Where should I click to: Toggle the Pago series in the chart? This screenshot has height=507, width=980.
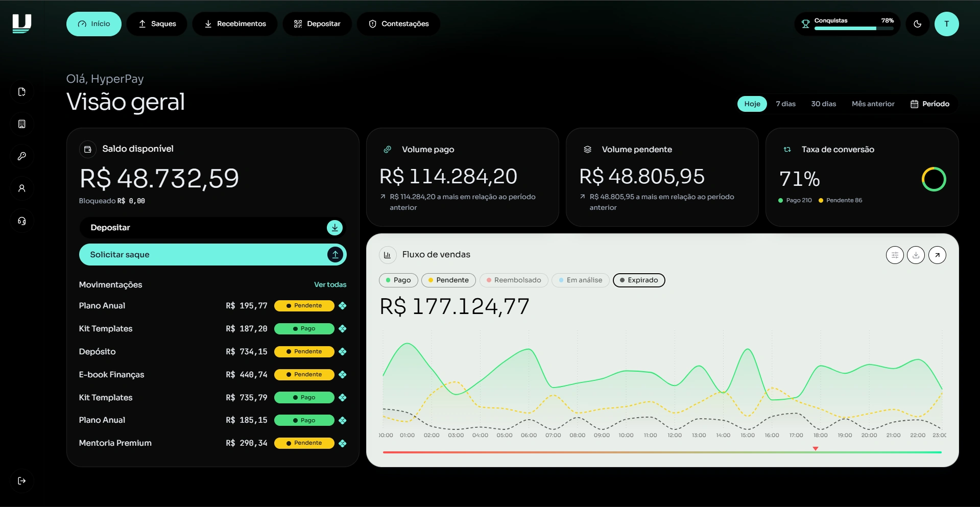[x=398, y=280]
